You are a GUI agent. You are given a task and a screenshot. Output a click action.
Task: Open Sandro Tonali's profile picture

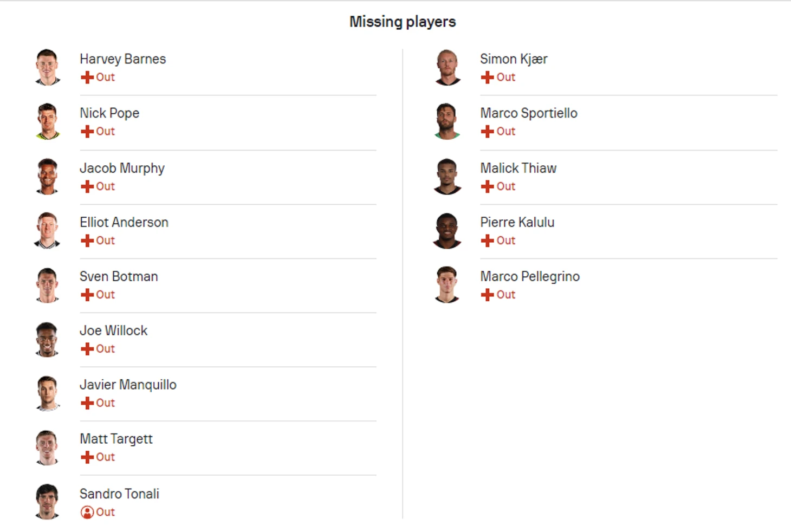click(47, 502)
